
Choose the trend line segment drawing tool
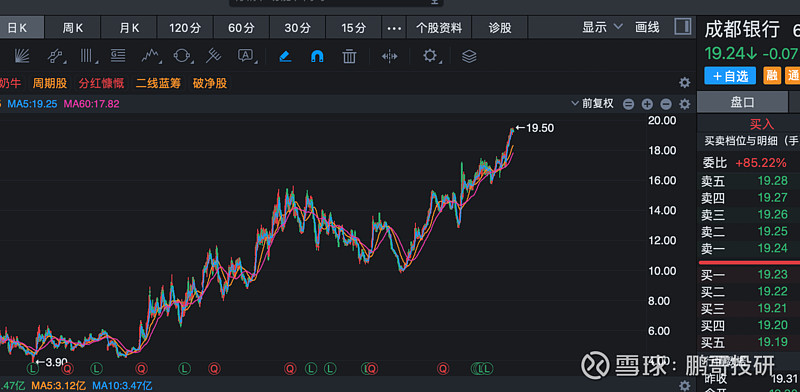tap(55, 56)
